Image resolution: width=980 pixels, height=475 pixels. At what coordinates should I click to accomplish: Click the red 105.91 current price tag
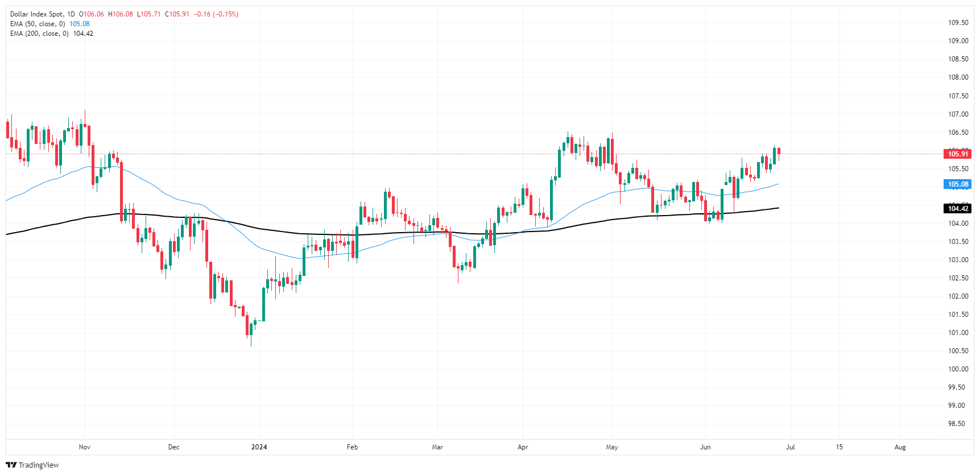point(958,154)
